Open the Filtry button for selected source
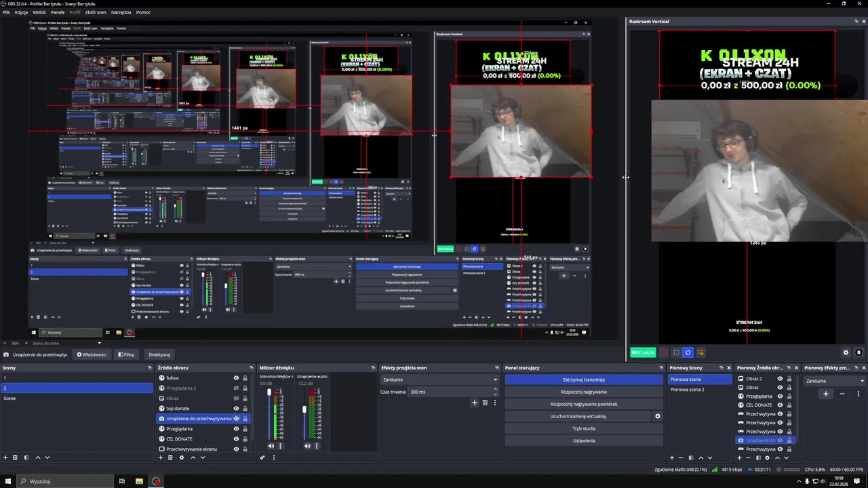 126,354
